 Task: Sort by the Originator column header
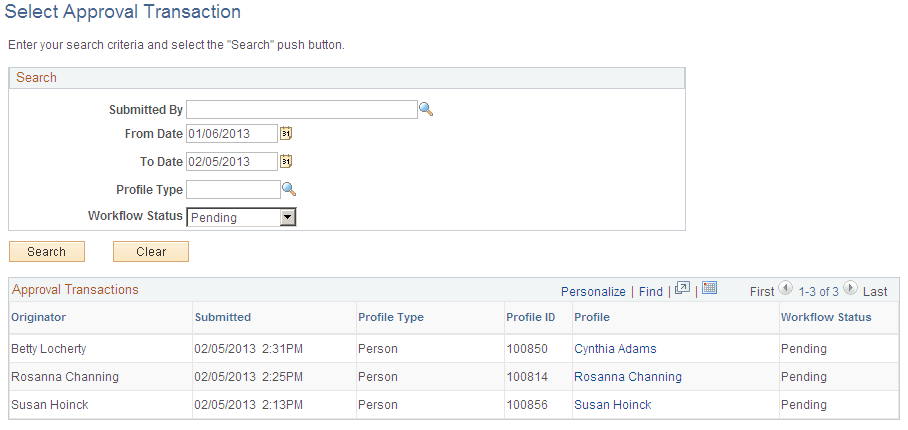37,317
